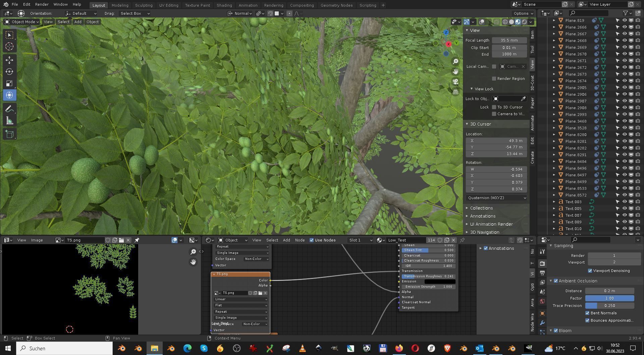This screenshot has width=644, height=355.
Task: Open the viewport Add menu
Action: click(x=78, y=22)
